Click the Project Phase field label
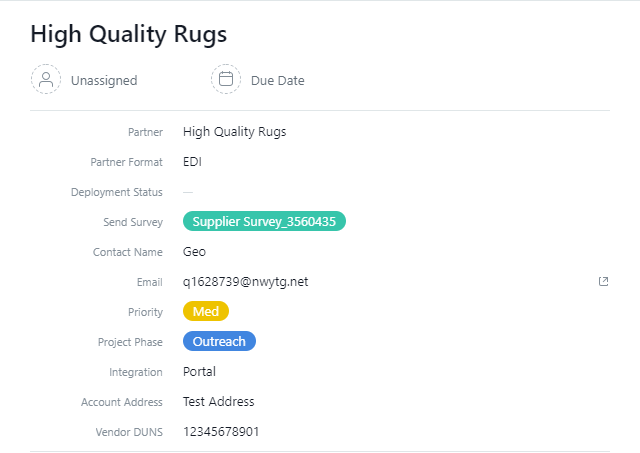The image size is (640, 453). pyautogui.click(x=130, y=342)
